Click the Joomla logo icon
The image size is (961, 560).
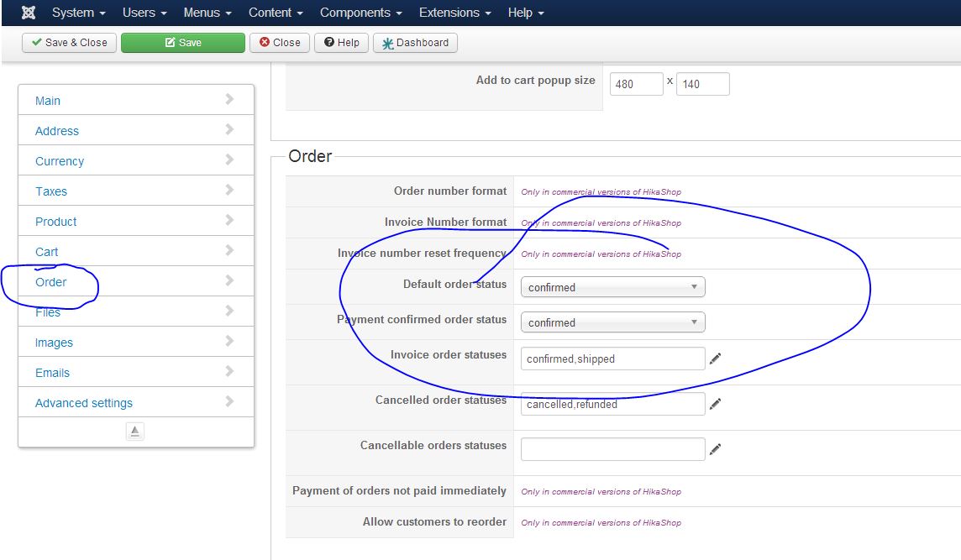(28, 13)
